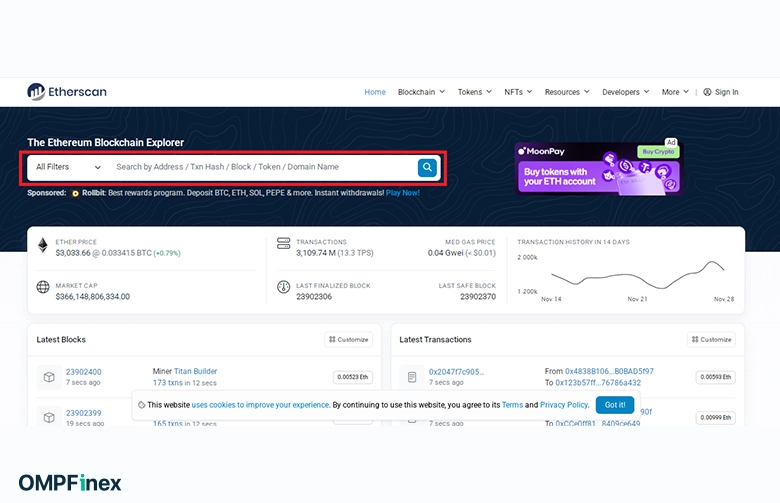Open the All Filters dropdown
The width and height of the screenshot is (780, 503).
68,167
